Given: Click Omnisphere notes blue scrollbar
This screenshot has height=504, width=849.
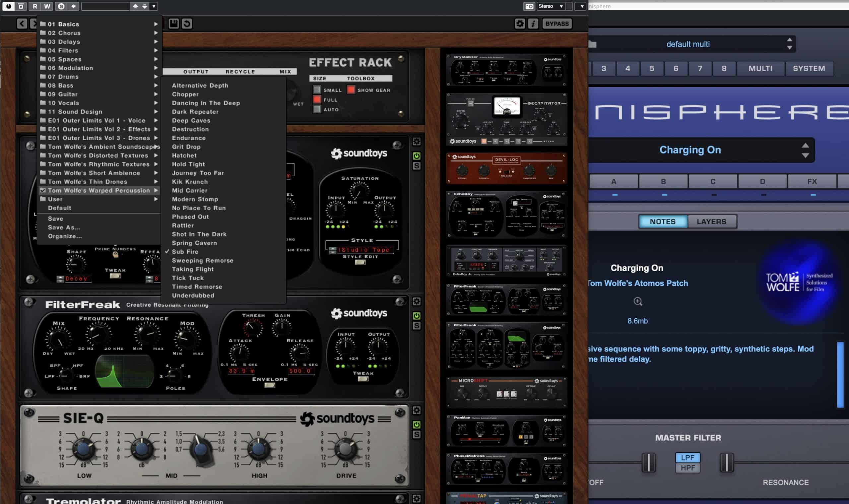Looking at the screenshot, I should click(840, 375).
